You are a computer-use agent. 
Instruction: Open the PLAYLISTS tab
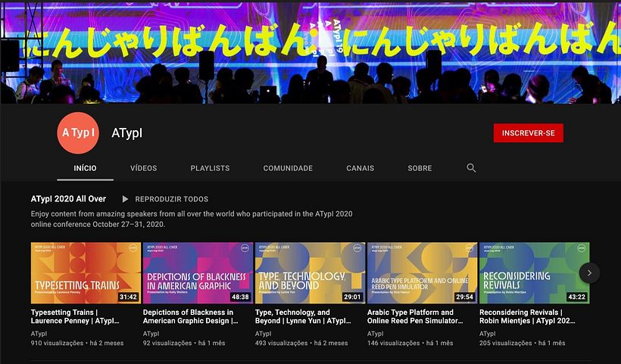click(210, 168)
